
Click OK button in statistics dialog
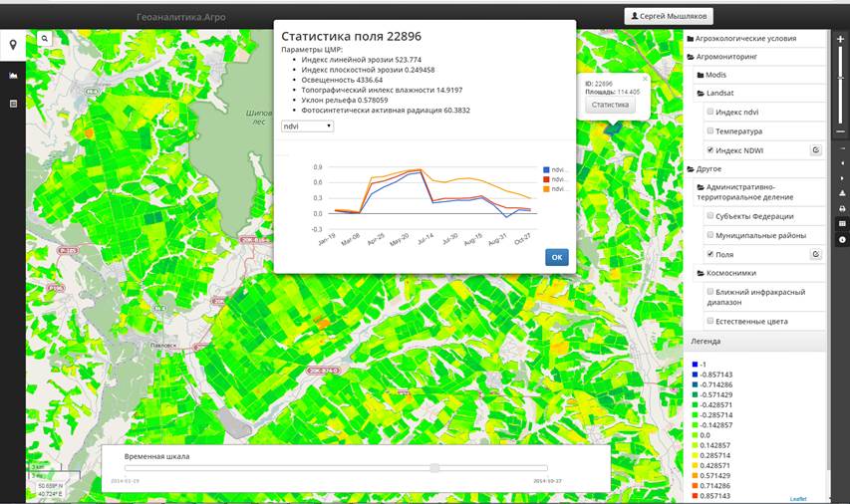click(557, 257)
